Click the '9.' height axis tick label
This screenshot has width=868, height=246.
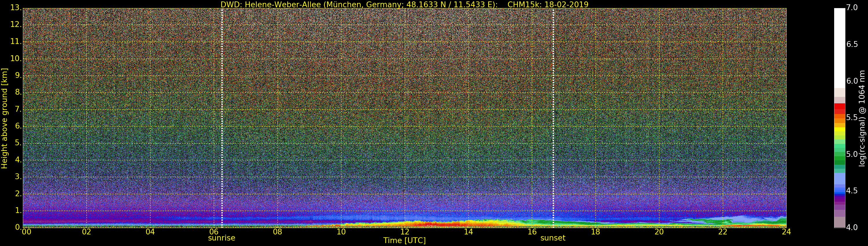(x=18, y=76)
